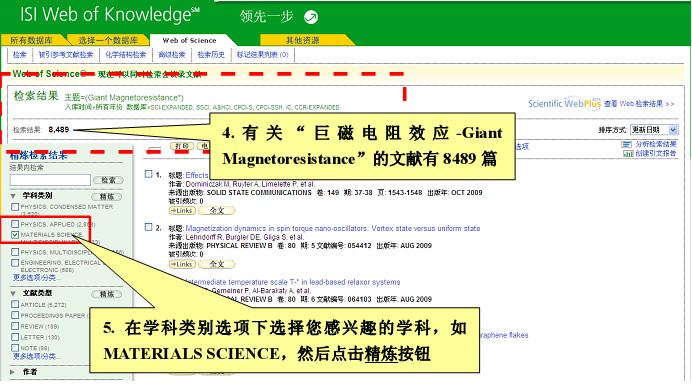The height and width of the screenshot is (390, 692).
Task: Click the 检索 menu link
Action: (x=19, y=55)
